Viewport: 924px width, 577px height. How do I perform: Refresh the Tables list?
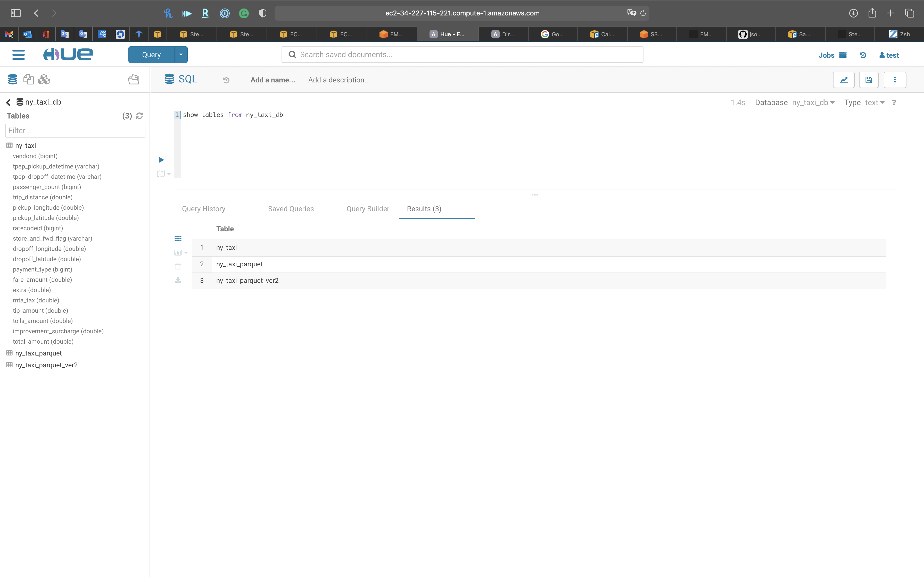(x=139, y=116)
